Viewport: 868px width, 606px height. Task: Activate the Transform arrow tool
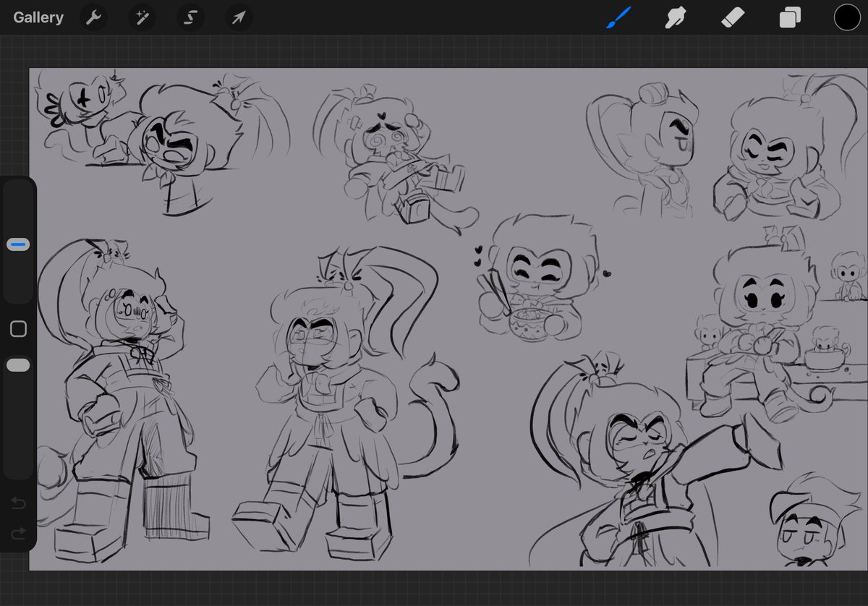(238, 18)
